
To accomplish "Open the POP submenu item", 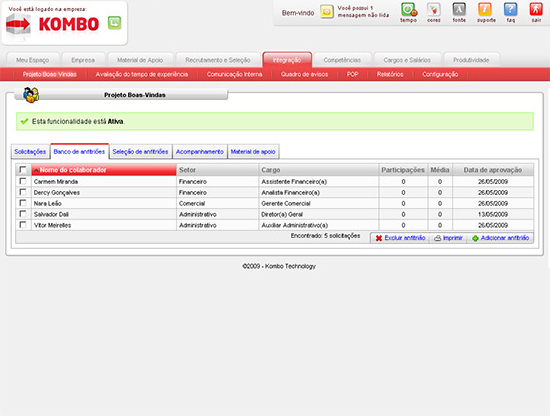I will (x=353, y=74).
